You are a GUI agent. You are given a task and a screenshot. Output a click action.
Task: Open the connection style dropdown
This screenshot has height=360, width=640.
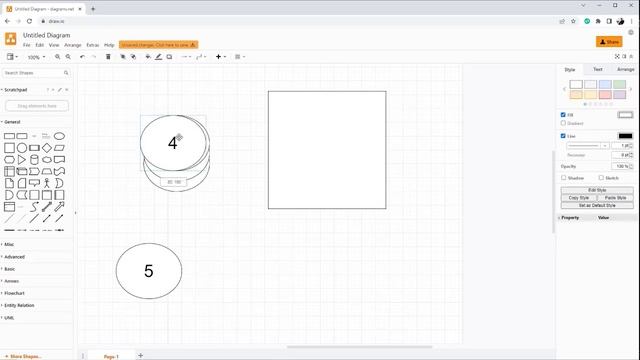(186, 57)
